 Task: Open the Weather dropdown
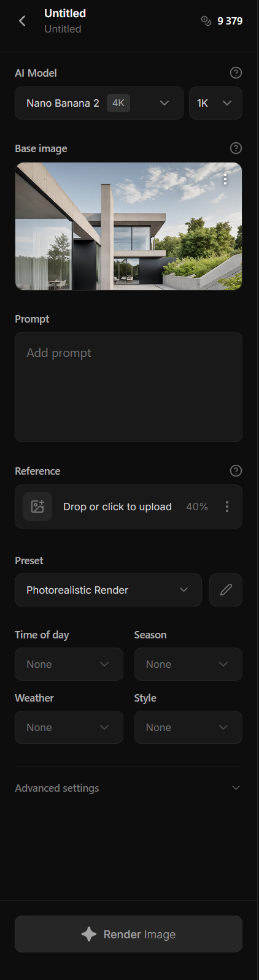[69, 727]
